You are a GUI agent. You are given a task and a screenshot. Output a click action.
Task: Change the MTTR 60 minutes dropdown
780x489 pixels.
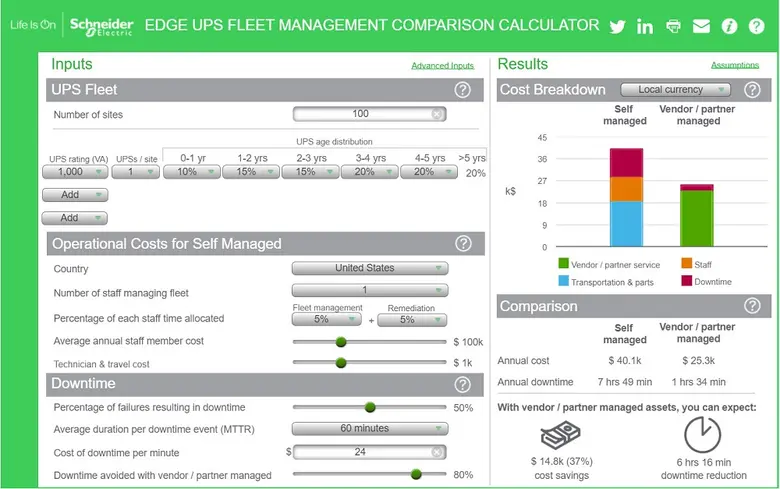click(369, 428)
